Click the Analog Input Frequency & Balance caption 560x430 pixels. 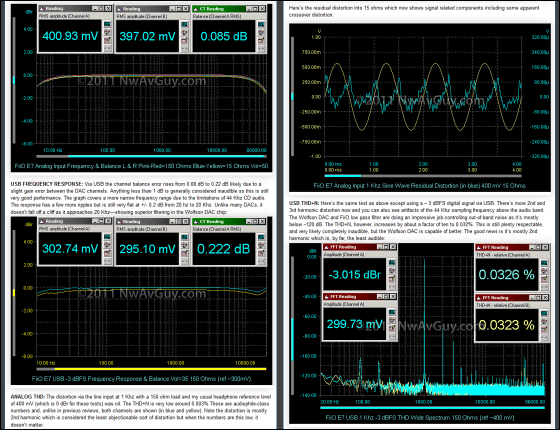(141, 166)
